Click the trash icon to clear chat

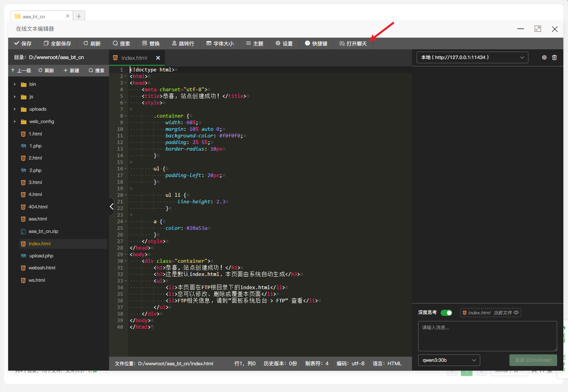tap(554, 57)
